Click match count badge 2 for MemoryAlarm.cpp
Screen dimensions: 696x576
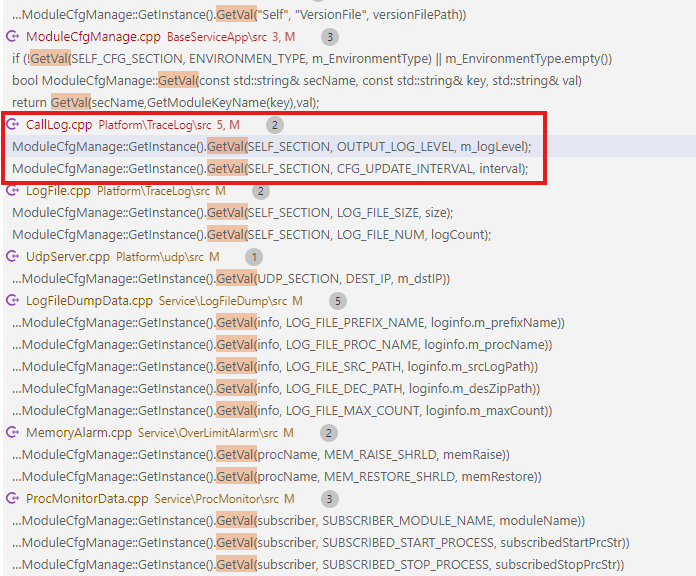pyautogui.click(x=328, y=433)
